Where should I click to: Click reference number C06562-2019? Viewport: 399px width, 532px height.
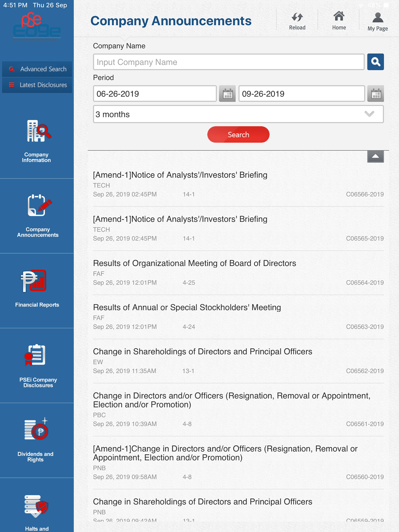point(365,371)
